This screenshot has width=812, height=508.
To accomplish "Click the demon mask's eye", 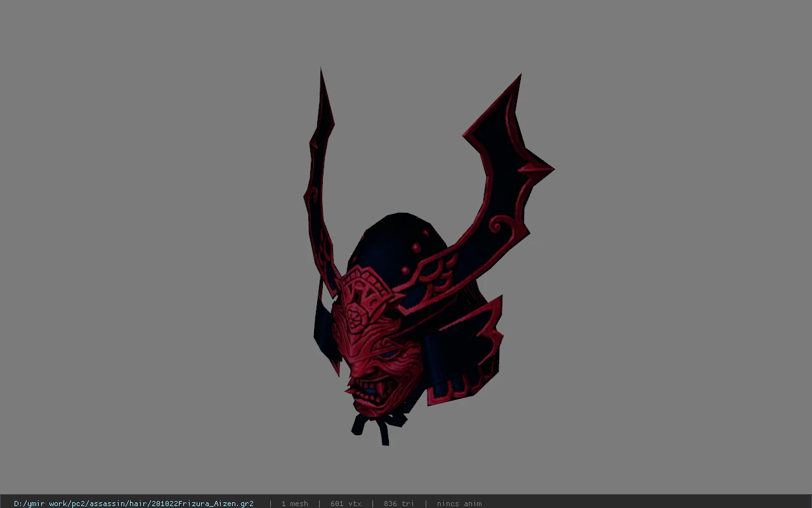I will (x=388, y=353).
